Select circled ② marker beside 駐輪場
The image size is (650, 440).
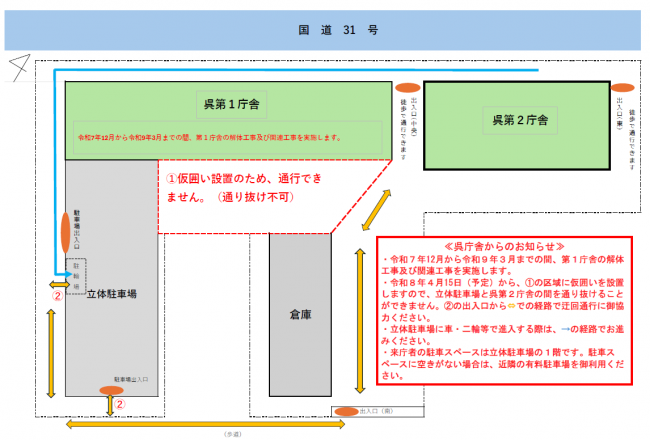(57, 296)
